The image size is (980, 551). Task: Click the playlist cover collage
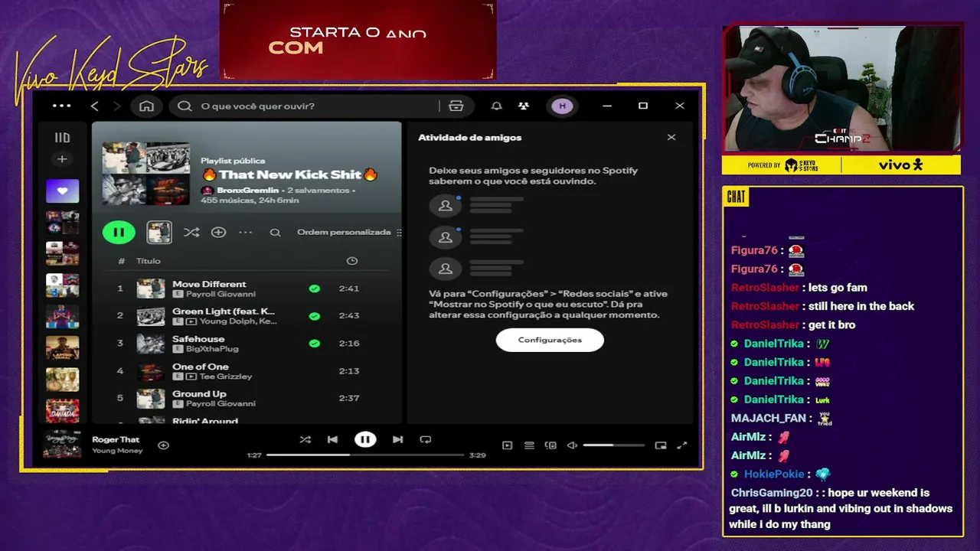146,173
